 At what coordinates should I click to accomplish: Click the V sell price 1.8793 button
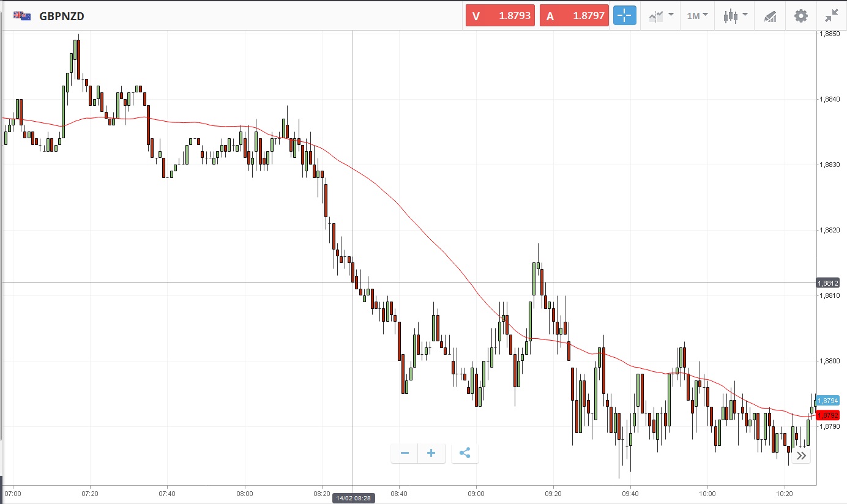coord(500,16)
